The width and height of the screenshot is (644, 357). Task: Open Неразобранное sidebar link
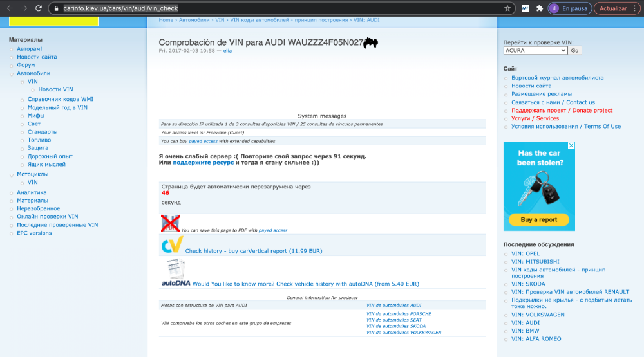point(38,208)
